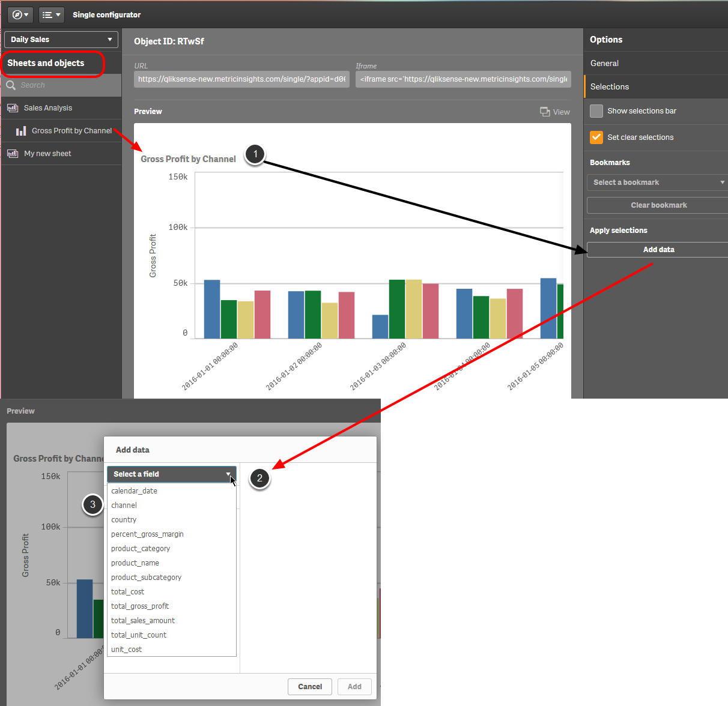
Task: Click the Iframe code field
Action: (x=463, y=79)
